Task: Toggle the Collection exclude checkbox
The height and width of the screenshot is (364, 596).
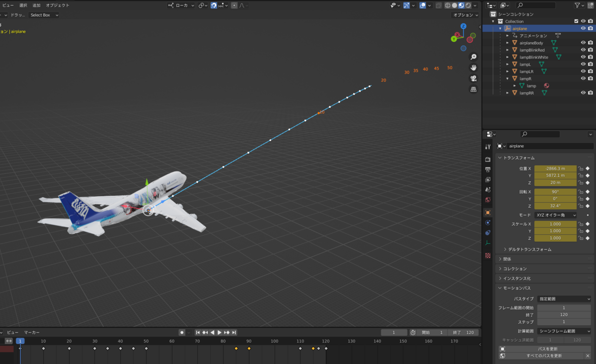Action: pyautogui.click(x=576, y=21)
